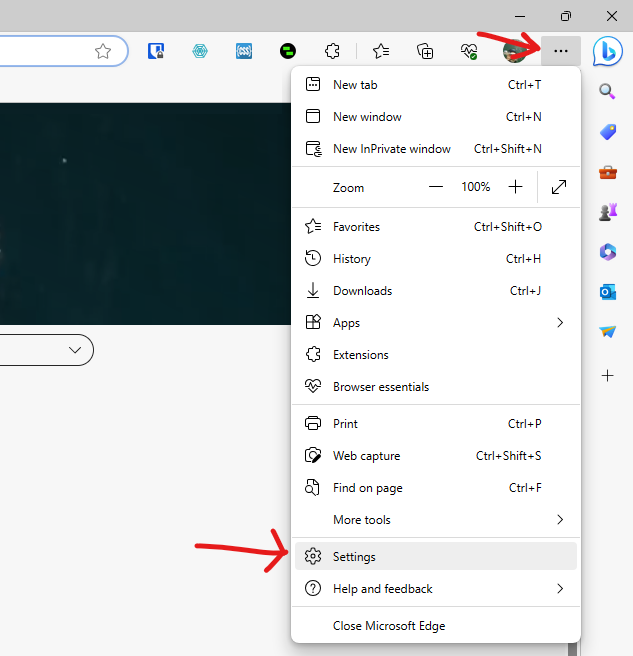
Task: Open the sidebar Tools briefcase icon
Action: (x=608, y=172)
